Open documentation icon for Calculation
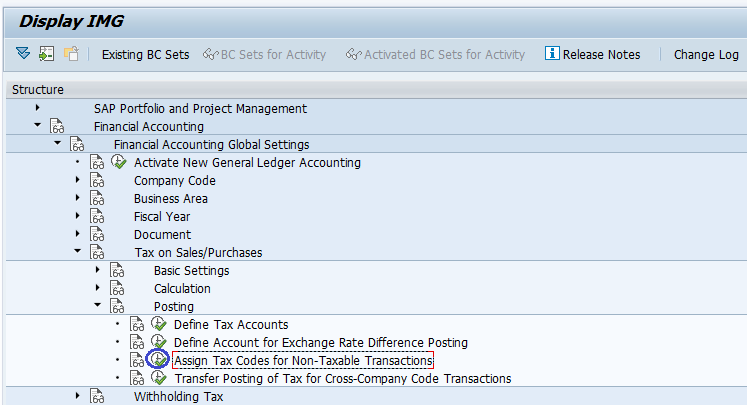The image size is (747, 405). pyautogui.click(x=117, y=289)
